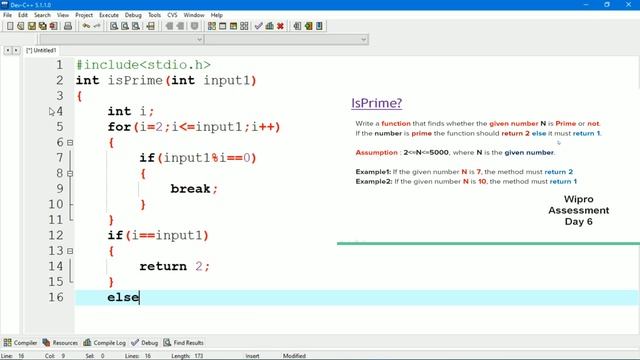Switch to the Find Results tab
The image size is (640, 360).
click(x=184, y=343)
